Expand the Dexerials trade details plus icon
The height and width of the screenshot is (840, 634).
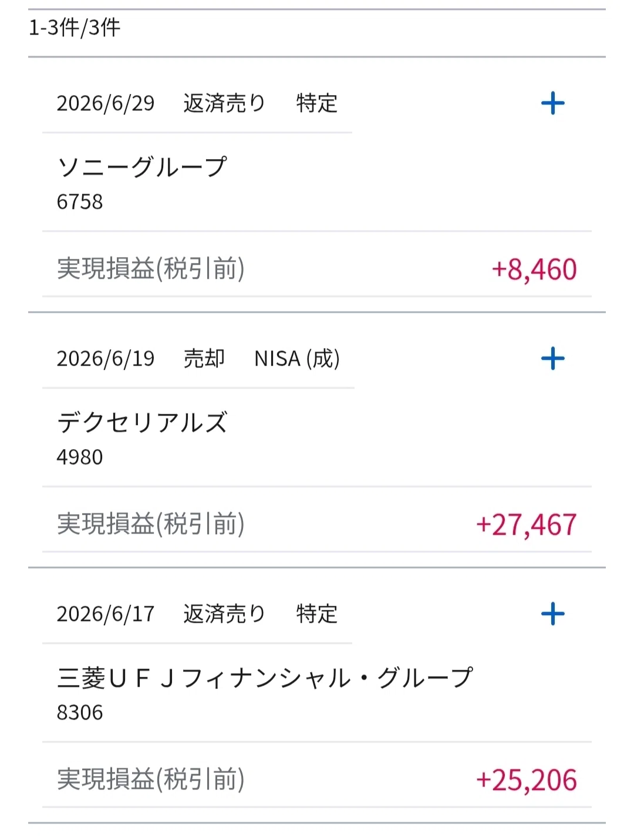tap(552, 359)
